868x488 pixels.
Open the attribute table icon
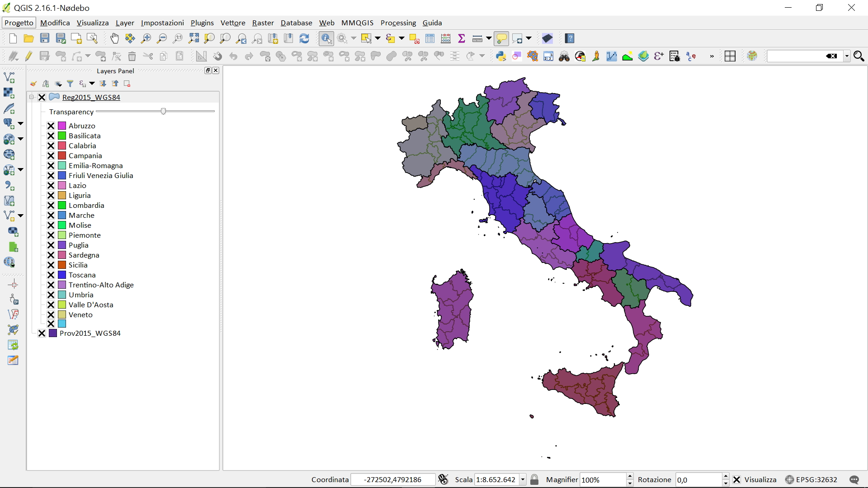pos(430,38)
